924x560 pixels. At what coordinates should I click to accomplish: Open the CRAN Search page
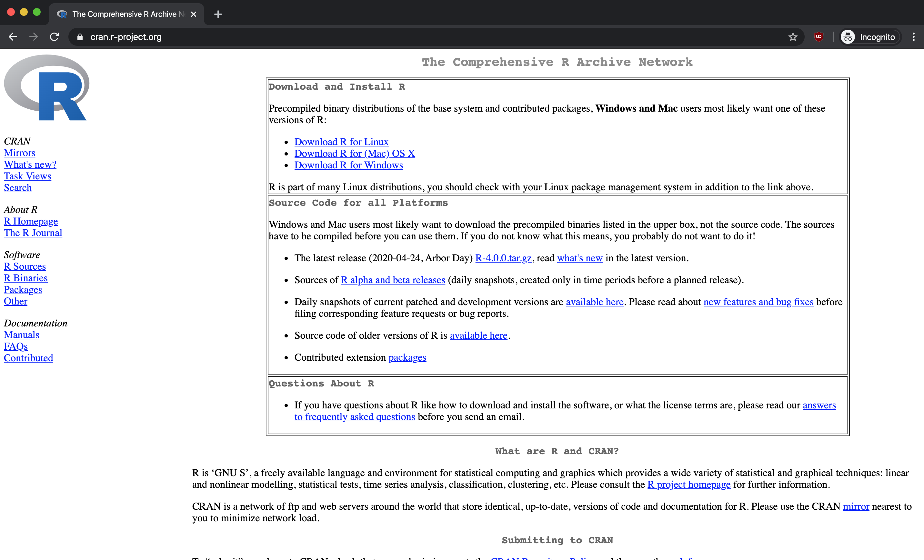coord(18,187)
